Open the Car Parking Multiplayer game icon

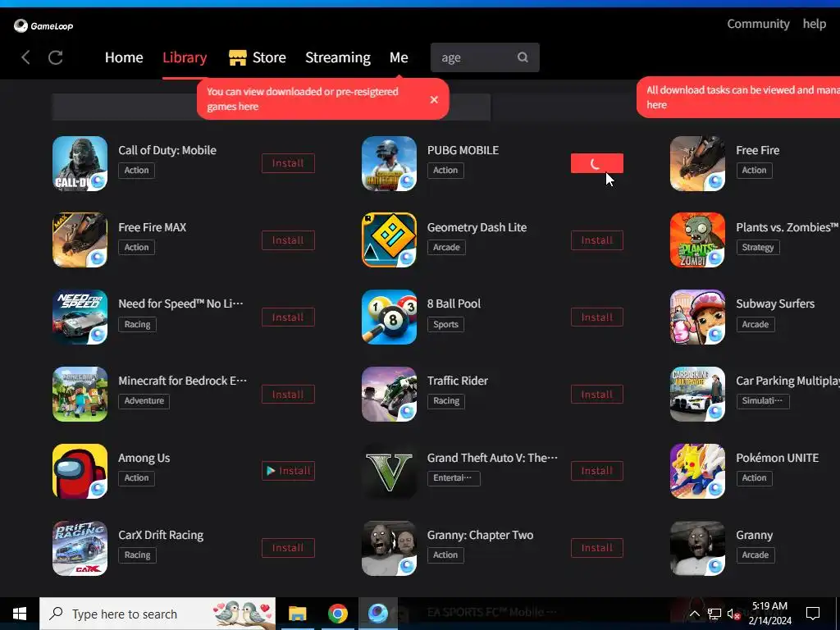click(697, 395)
